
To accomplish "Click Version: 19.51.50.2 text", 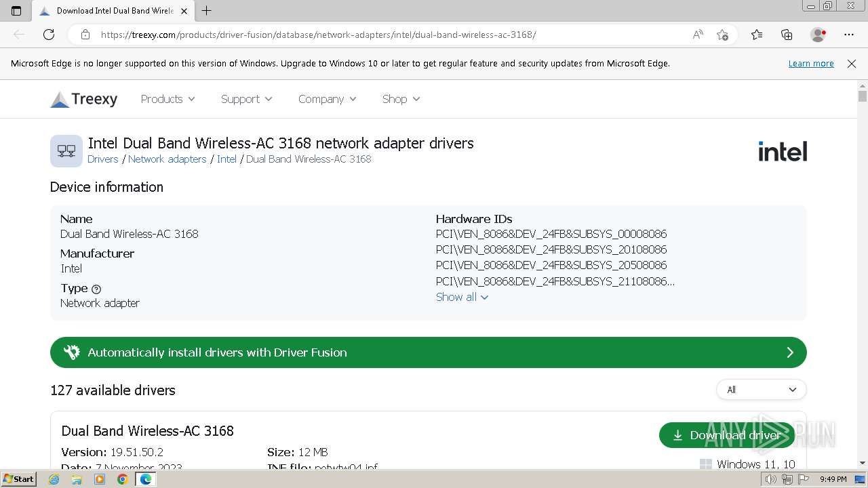I will 113,452.
